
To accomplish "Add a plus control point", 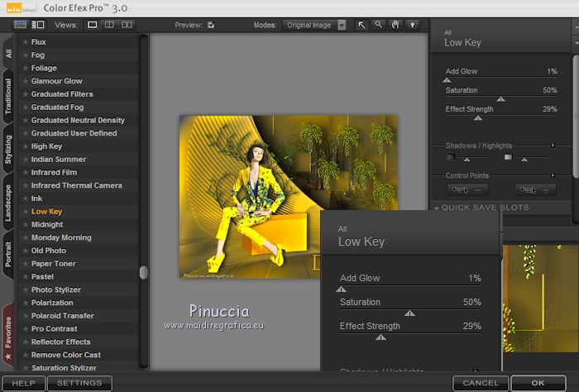I will click(x=535, y=189).
